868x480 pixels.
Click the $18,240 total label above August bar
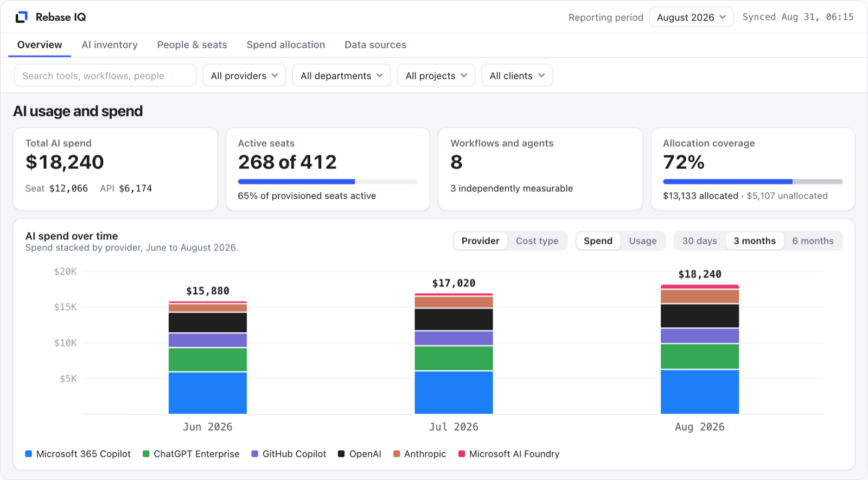coord(700,274)
